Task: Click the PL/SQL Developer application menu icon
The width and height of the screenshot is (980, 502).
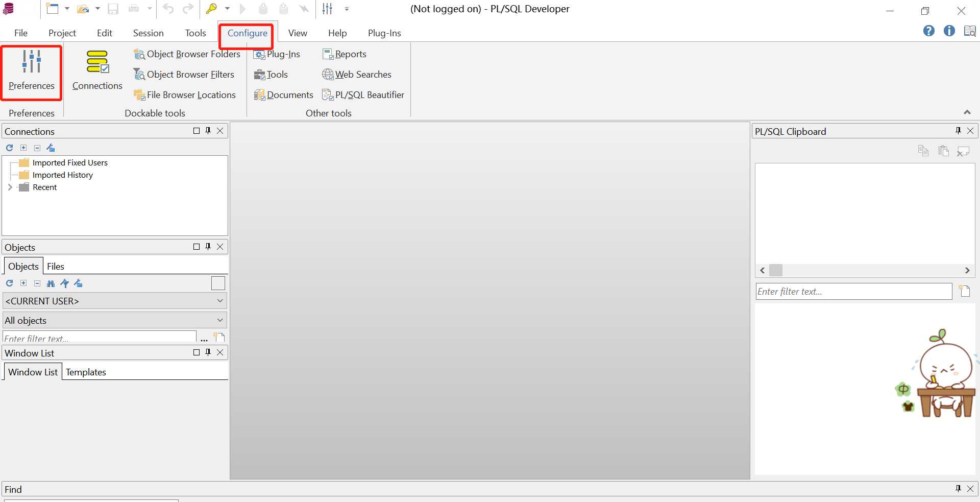Action: [x=9, y=9]
